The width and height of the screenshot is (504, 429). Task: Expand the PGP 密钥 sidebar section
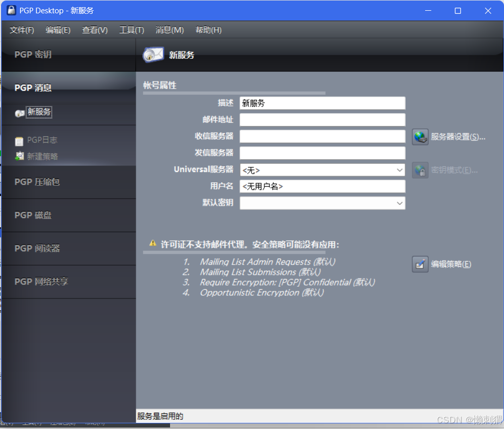tap(69, 55)
